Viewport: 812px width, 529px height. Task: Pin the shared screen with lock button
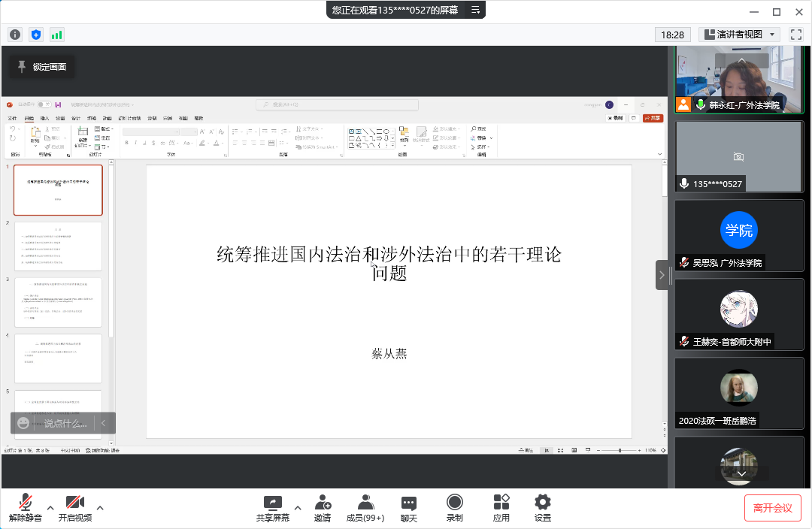(x=42, y=67)
